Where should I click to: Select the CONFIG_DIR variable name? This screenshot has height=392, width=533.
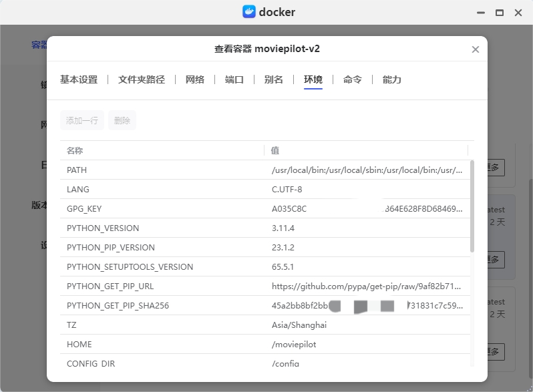(x=91, y=363)
